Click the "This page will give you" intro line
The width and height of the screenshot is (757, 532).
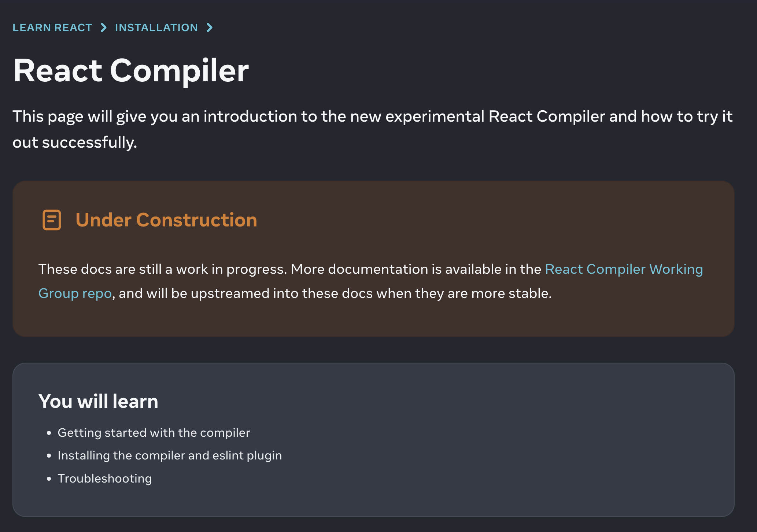[372, 117]
